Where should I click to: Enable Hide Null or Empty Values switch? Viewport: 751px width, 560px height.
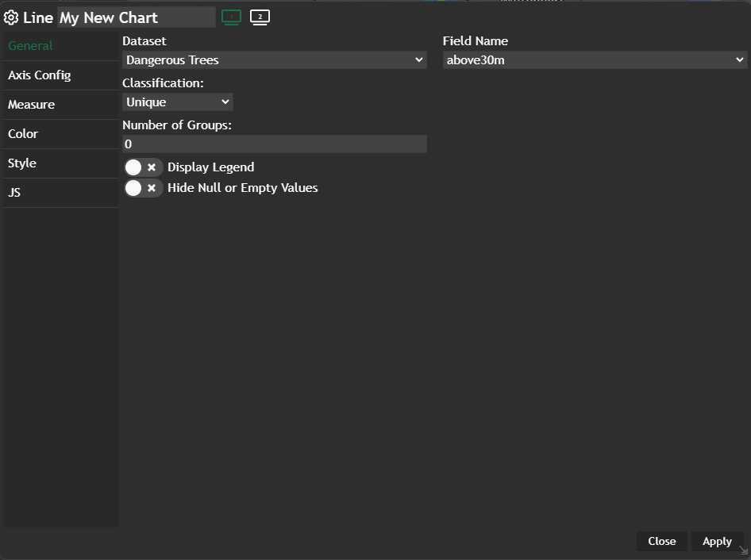(143, 188)
